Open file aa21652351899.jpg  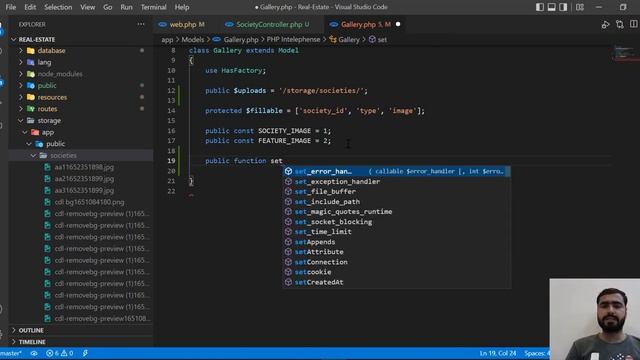click(x=84, y=179)
